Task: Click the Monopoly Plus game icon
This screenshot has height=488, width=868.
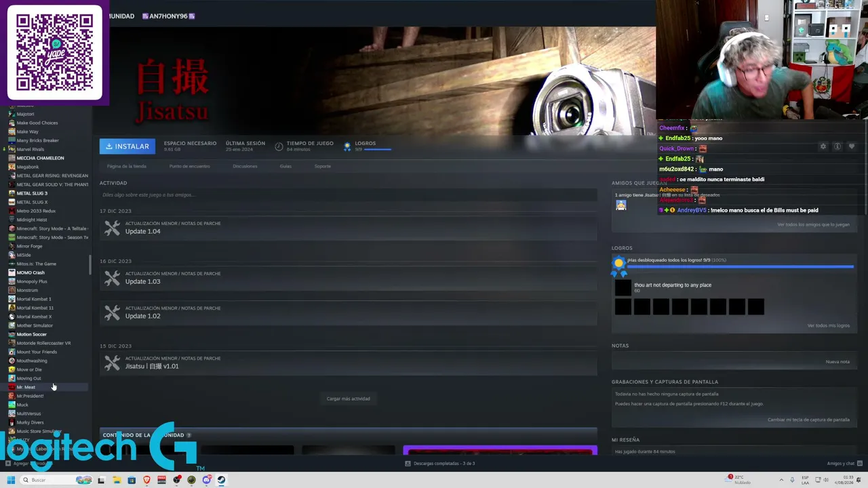Action: (x=12, y=281)
